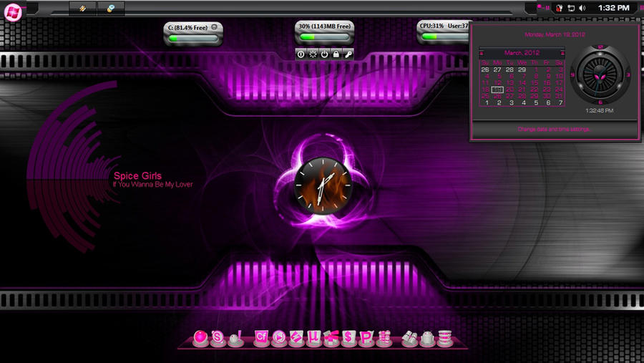Click the key icon in power toolbar

point(348,54)
